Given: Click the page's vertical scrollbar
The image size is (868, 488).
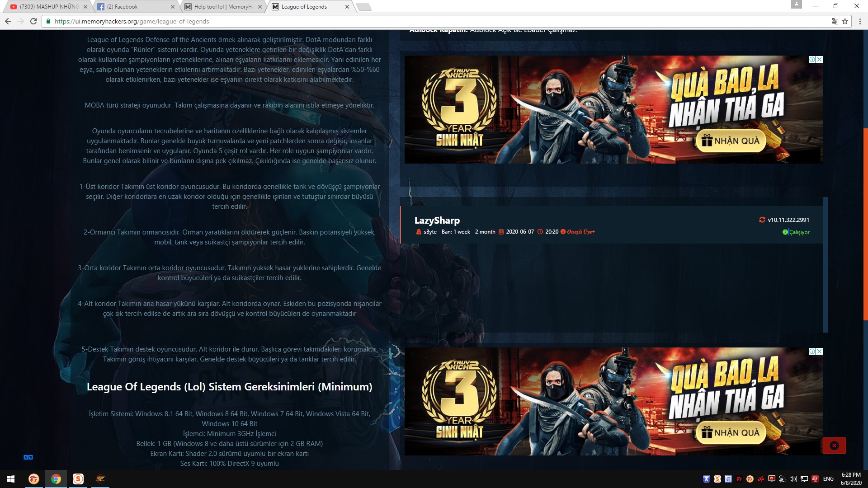Looking at the screenshot, I should 865,225.
